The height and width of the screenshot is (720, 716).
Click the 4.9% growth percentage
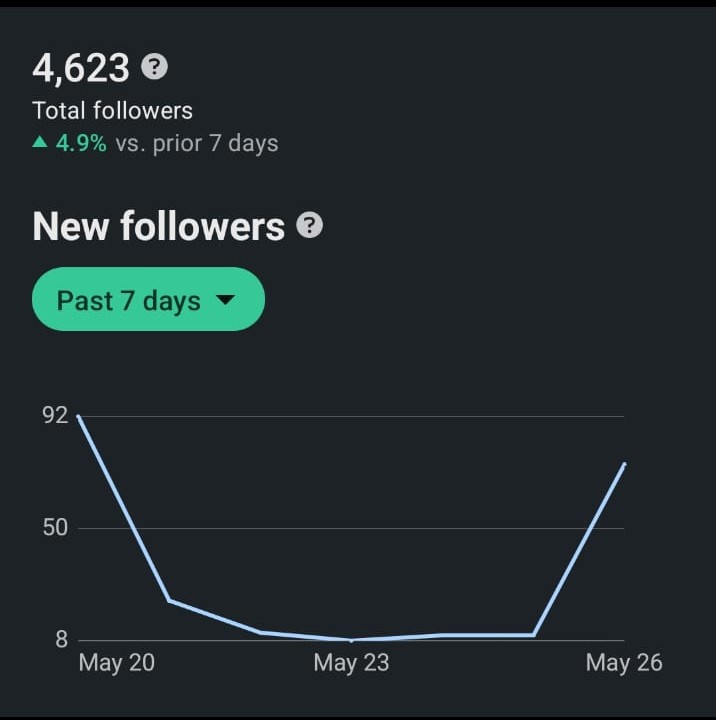[81, 143]
